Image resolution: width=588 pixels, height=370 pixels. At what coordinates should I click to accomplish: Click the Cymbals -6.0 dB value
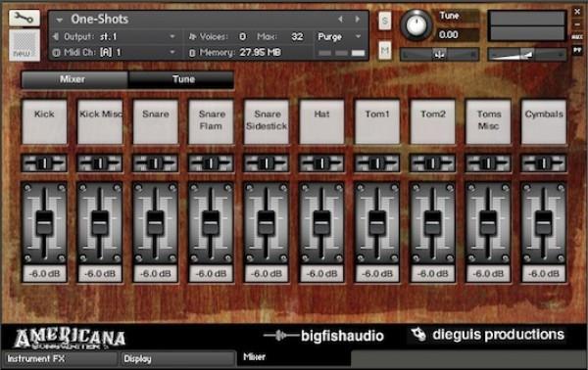click(544, 274)
